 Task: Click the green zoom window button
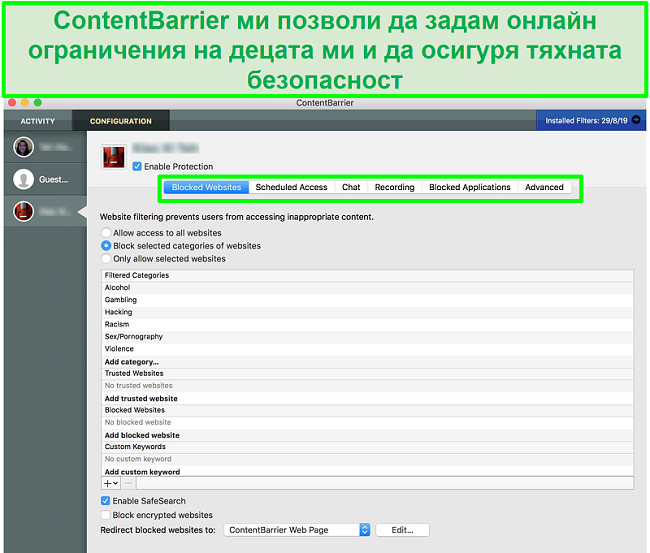[38, 102]
